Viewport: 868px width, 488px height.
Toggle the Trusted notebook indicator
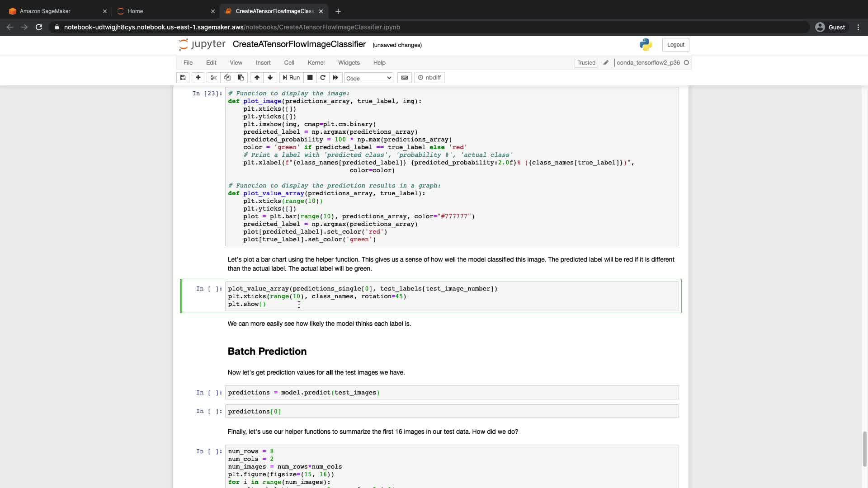click(586, 63)
